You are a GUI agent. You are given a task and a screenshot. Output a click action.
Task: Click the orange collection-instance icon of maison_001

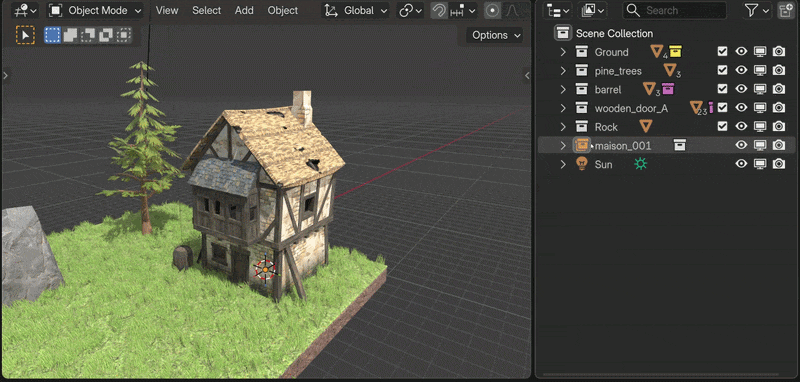coord(582,145)
